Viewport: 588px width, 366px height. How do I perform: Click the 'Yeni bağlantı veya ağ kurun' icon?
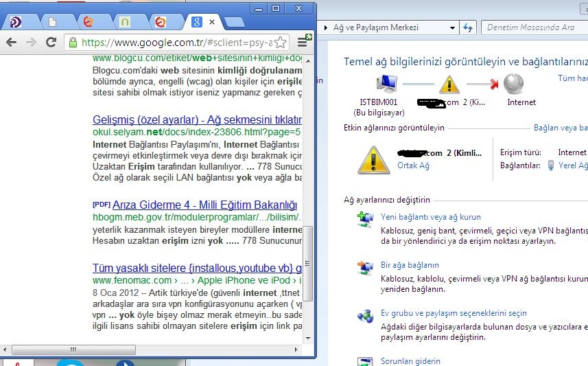click(365, 220)
